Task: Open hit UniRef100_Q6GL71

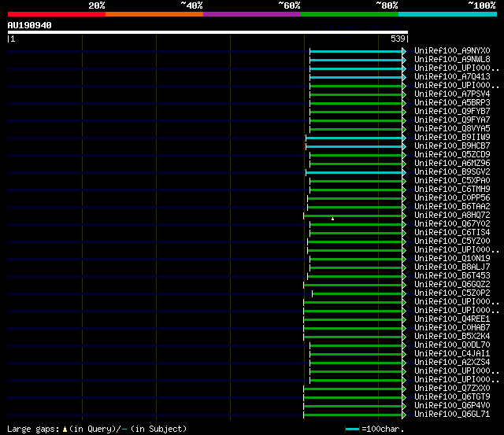Action: [x=452, y=415]
